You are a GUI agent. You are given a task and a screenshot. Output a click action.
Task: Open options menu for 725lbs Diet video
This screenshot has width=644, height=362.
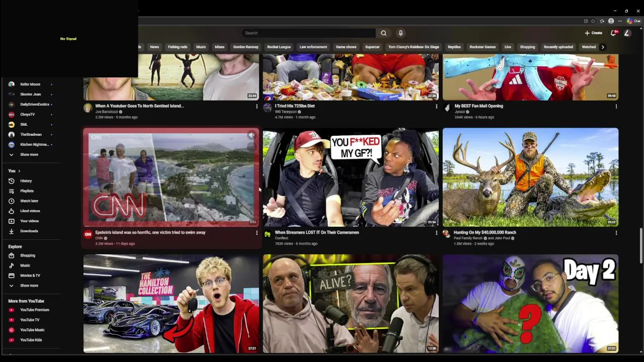436,107
